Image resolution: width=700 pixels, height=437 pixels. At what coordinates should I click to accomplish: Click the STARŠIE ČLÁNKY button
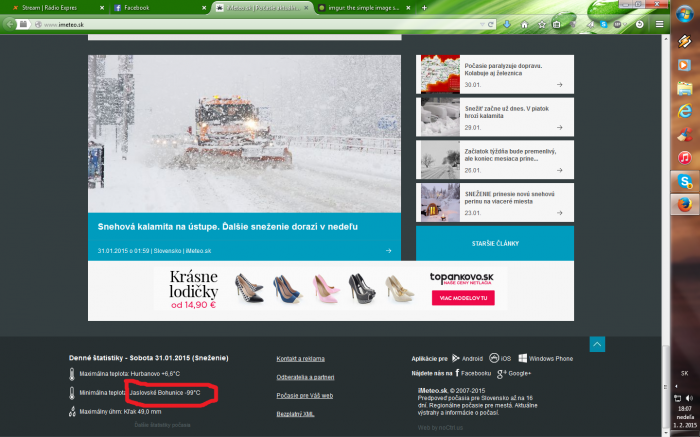point(495,243)
